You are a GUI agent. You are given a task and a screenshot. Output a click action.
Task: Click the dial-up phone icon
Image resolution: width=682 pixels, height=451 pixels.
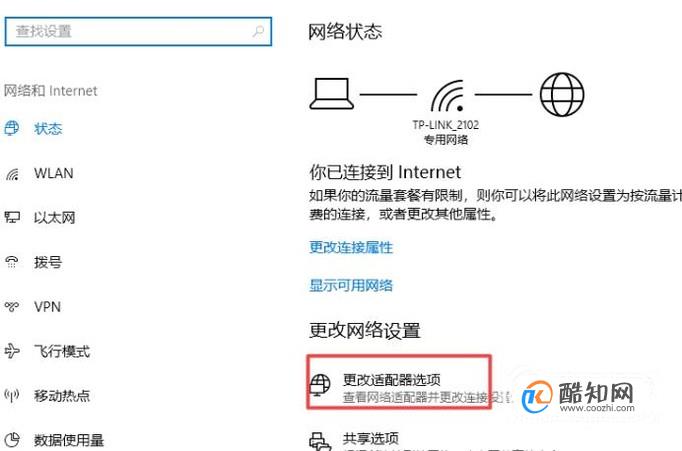[12, 262]
